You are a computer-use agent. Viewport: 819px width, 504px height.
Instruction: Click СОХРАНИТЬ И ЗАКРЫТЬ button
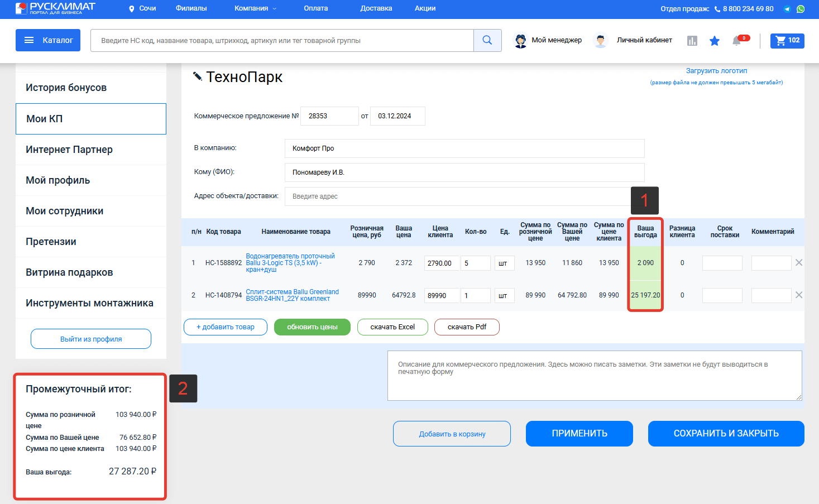pos(726,434)
